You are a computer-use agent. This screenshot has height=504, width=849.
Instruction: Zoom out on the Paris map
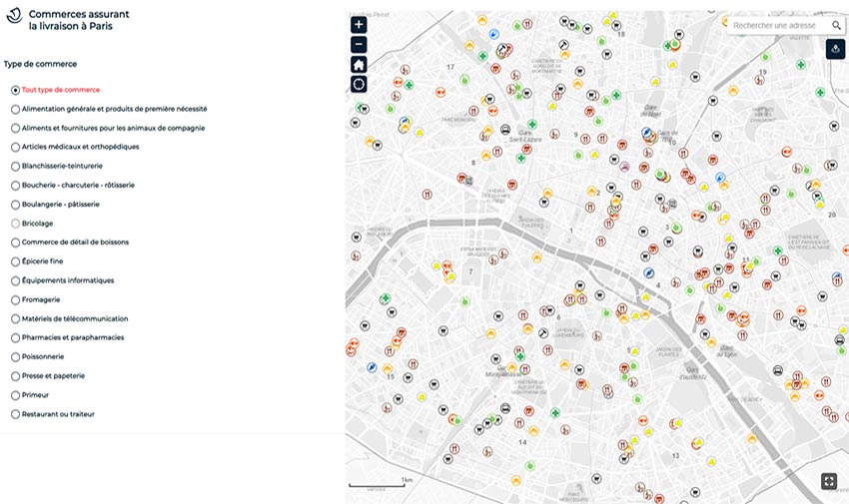tap(360, 45)
